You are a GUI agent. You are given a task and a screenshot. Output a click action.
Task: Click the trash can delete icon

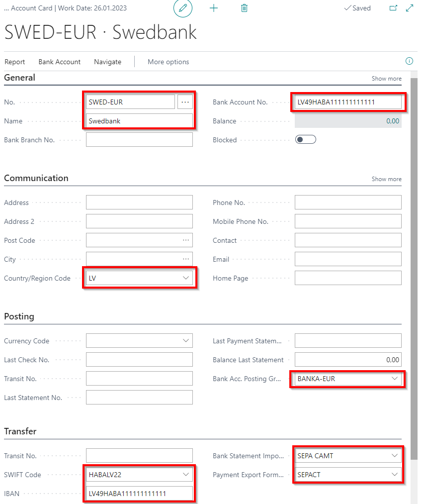click(244, 8)
